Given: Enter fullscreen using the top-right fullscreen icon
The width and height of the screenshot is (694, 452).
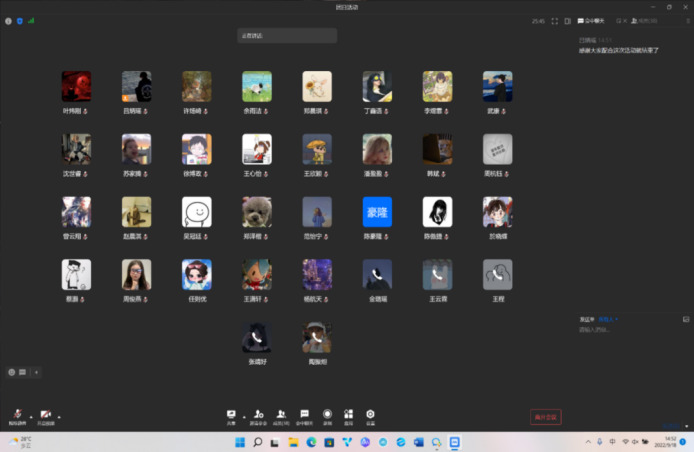Looking at the screenshot, I should 554,20.
